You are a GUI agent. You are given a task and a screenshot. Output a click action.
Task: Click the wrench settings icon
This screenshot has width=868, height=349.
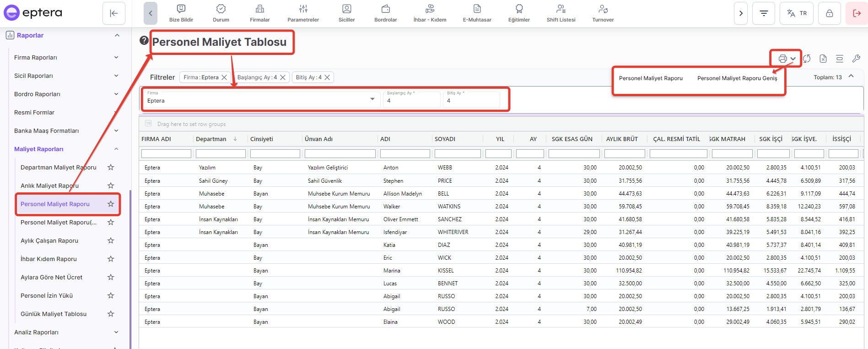click(x=856, y=59)
